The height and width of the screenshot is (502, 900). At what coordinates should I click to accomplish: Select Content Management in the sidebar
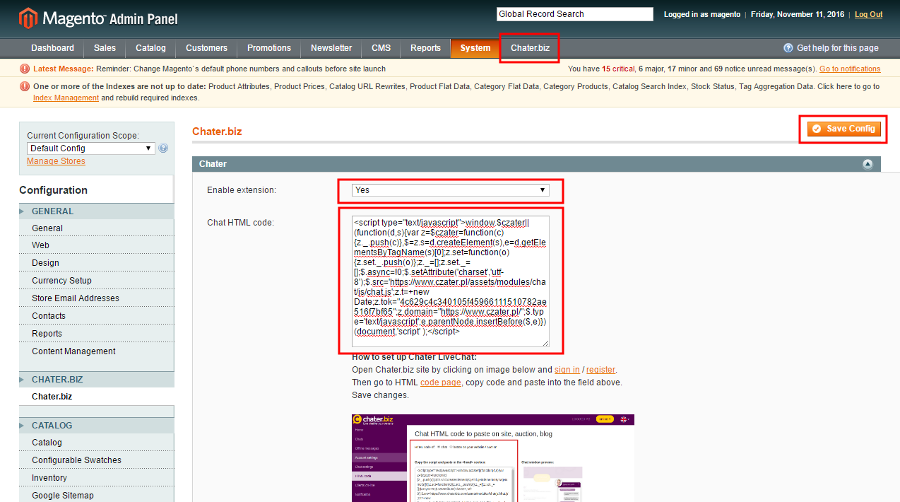tap(73, 351)
